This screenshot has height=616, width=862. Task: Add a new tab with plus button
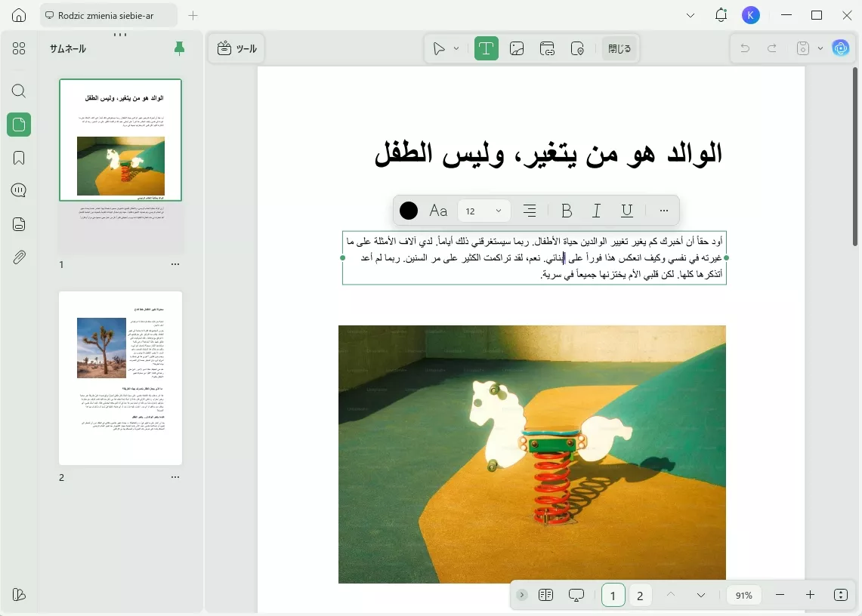tap(193, 15)
